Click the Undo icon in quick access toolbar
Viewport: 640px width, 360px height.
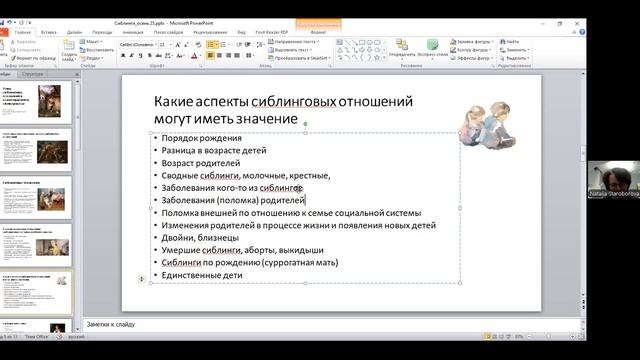click(9, 23)
